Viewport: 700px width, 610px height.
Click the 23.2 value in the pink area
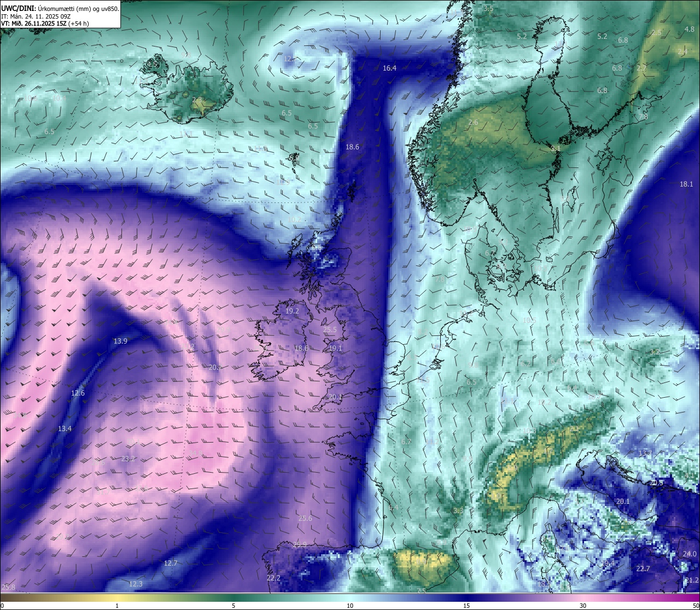click(128, 458)
